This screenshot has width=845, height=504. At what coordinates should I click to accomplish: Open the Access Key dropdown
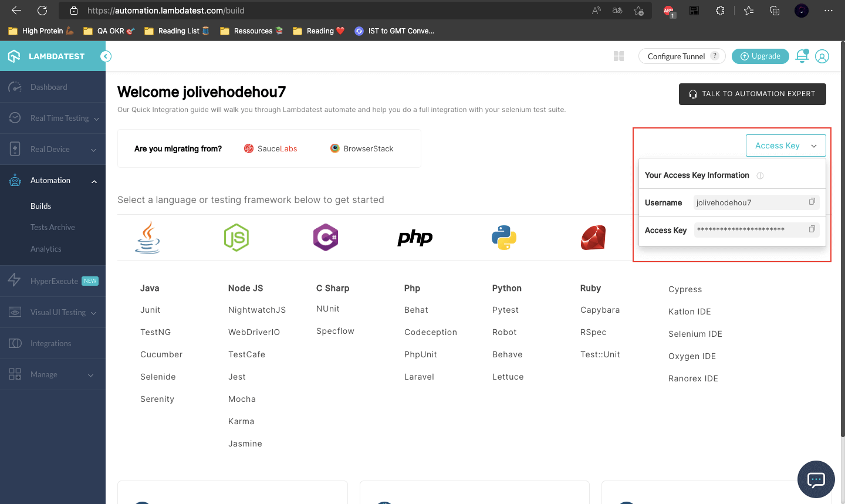(x=785, y=145)
